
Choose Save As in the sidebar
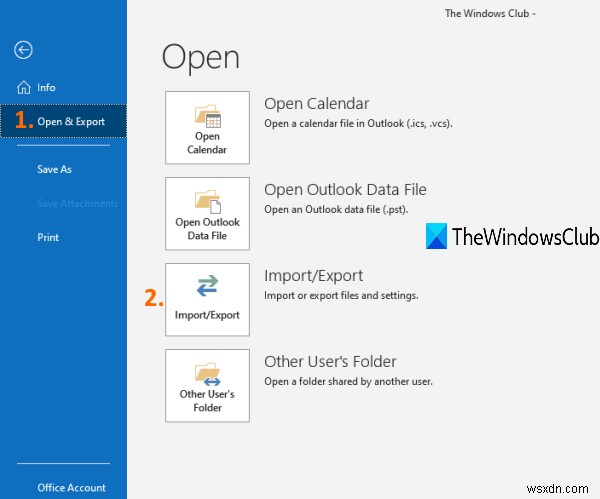[54, 169]
